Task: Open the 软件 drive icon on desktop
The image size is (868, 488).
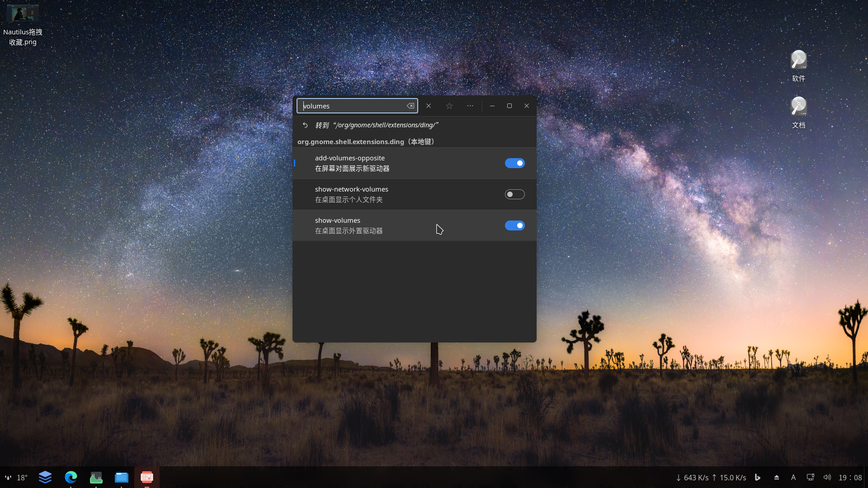Action: pos(798,61)
